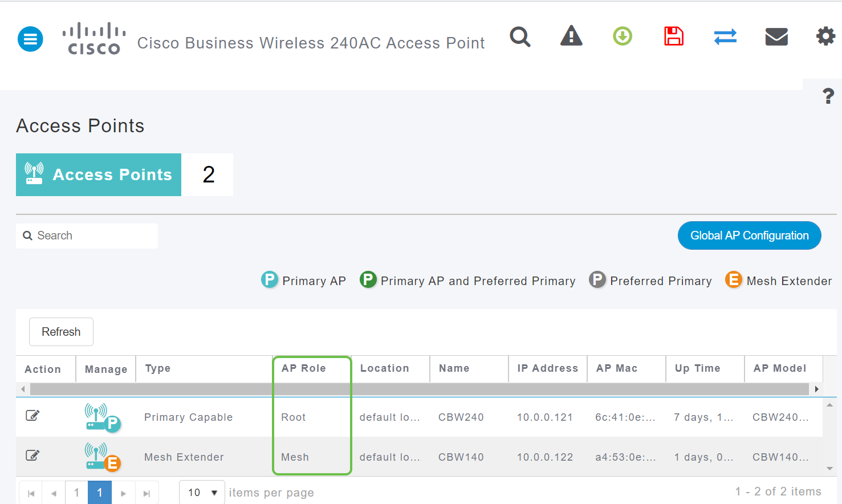Click the 'Root' AP role cell

294,417
